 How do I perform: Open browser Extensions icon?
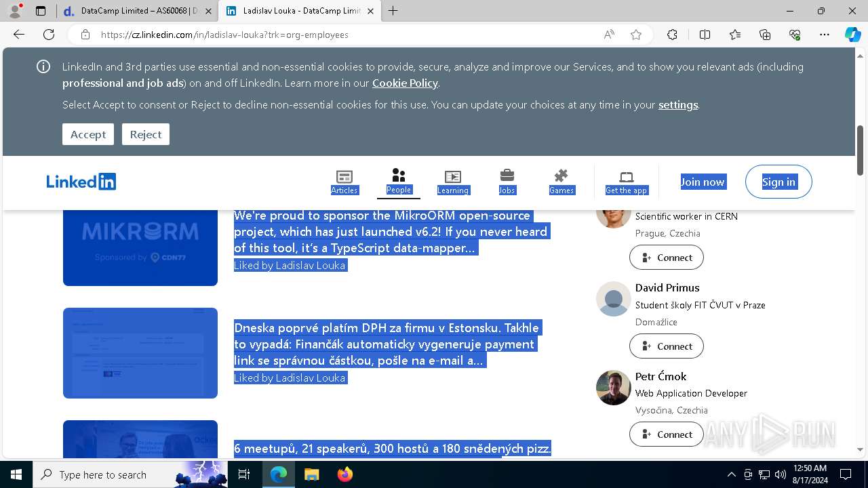(x=672, y=35)
